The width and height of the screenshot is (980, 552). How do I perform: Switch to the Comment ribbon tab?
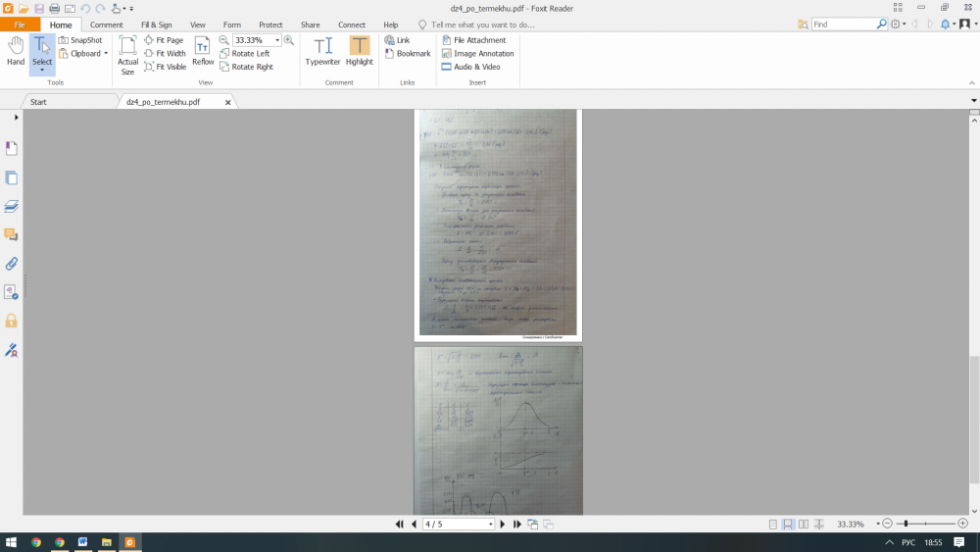pyautogui.click(x=106, y=25)
